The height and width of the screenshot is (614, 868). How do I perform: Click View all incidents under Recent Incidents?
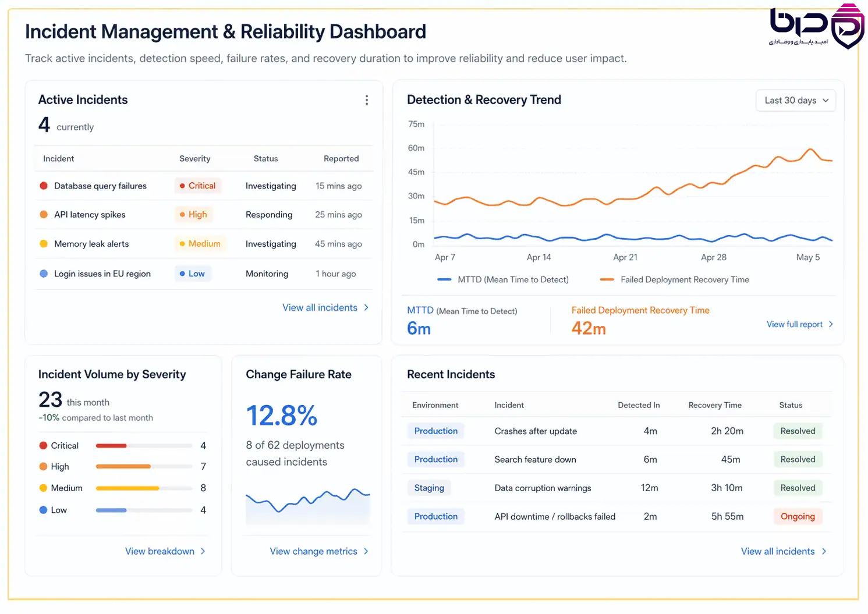tap(784, 551)
